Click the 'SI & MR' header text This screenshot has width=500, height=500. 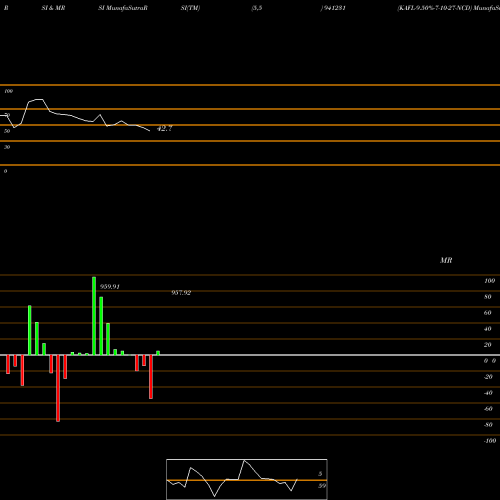[53, 8]
